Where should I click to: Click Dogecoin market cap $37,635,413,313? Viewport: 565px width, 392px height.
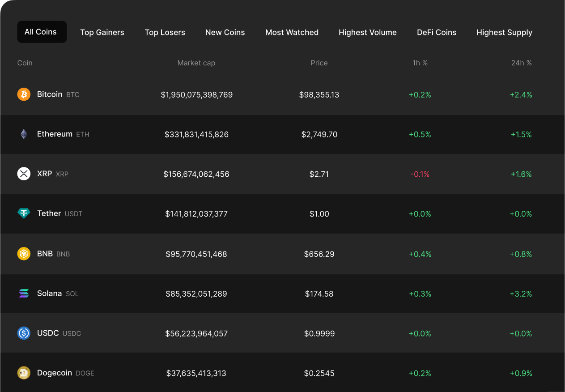click(x=196, y=373)
